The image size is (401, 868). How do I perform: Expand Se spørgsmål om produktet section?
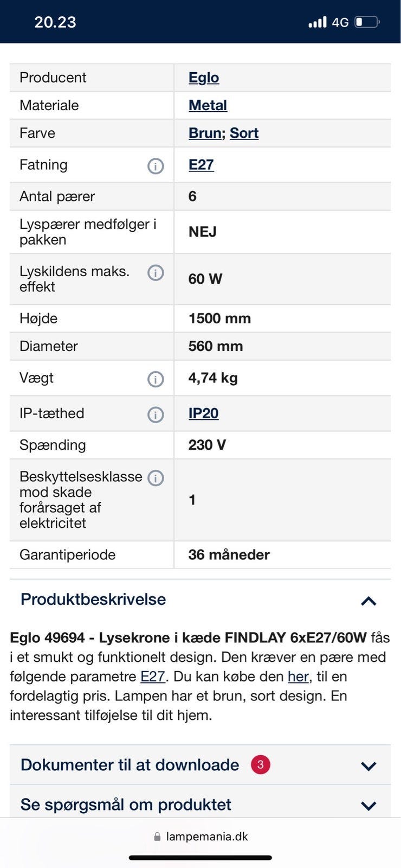pyautogui.click(x=368, y=806)
